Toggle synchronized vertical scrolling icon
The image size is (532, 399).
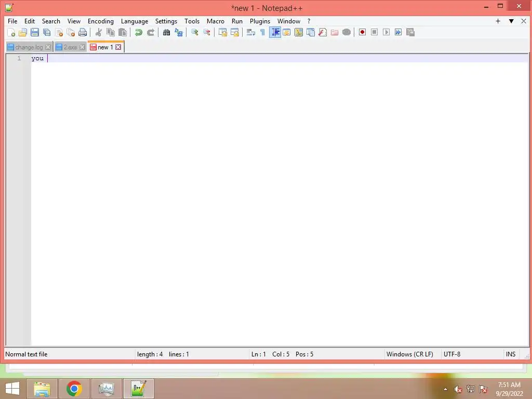222,32
